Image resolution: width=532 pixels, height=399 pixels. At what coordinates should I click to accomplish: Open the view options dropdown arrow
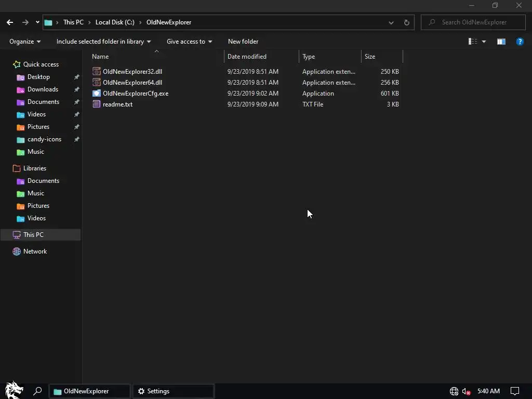tap(484, 42)
